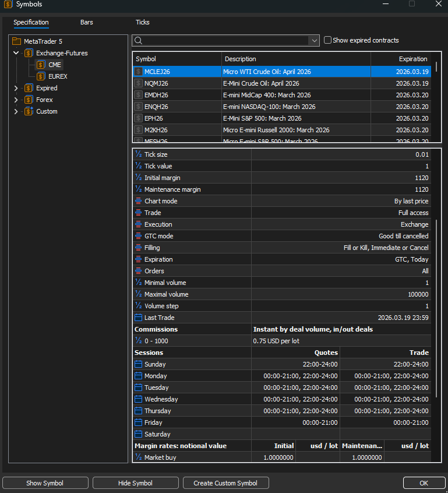Click the calendar icon beside Last Trade
The height and width of the screenshot is (493, 448).
click(x=138, y=318)
